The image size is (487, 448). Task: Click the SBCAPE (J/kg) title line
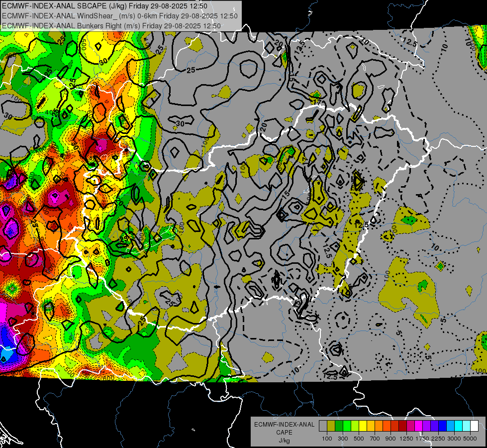point(104,6)
